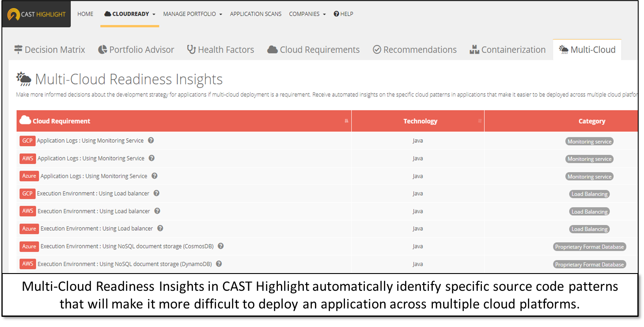Click the AWS badge on Application Logs row

(28, 158)
